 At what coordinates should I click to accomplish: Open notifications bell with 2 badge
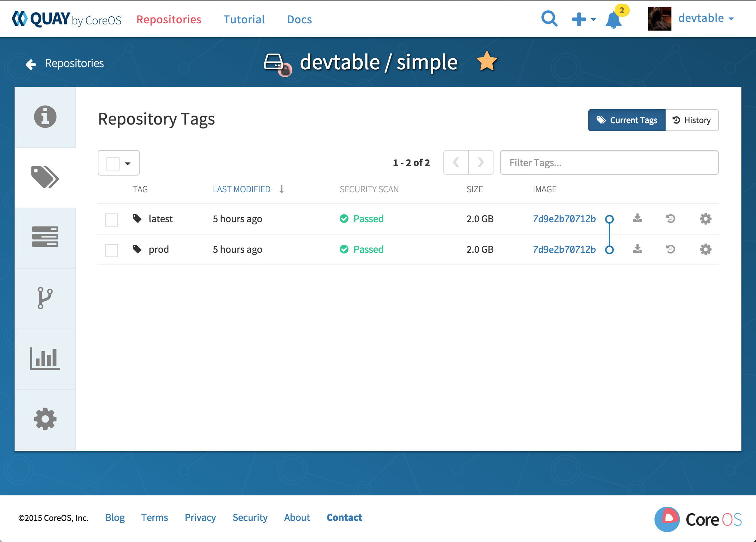point(616,17)
